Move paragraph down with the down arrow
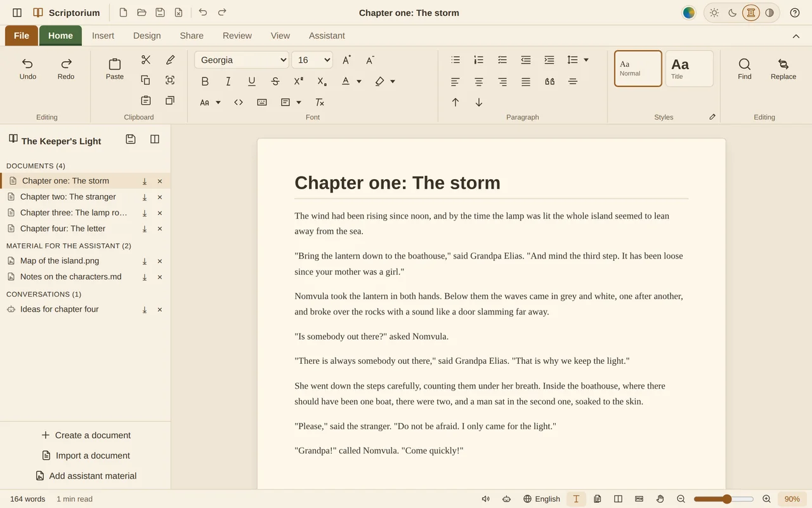Screen dimensions: 812x508 tap(479, 102)
